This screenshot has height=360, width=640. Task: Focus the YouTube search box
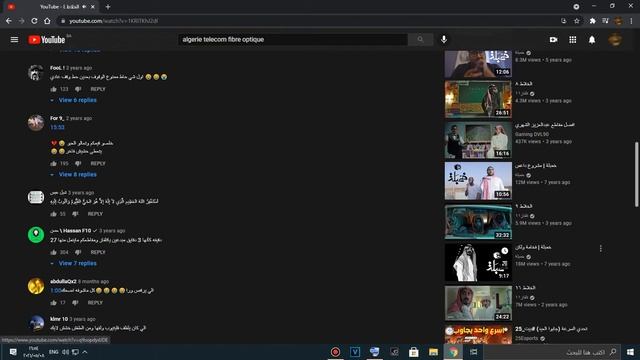pyautogui.click(x=293, y=40)
